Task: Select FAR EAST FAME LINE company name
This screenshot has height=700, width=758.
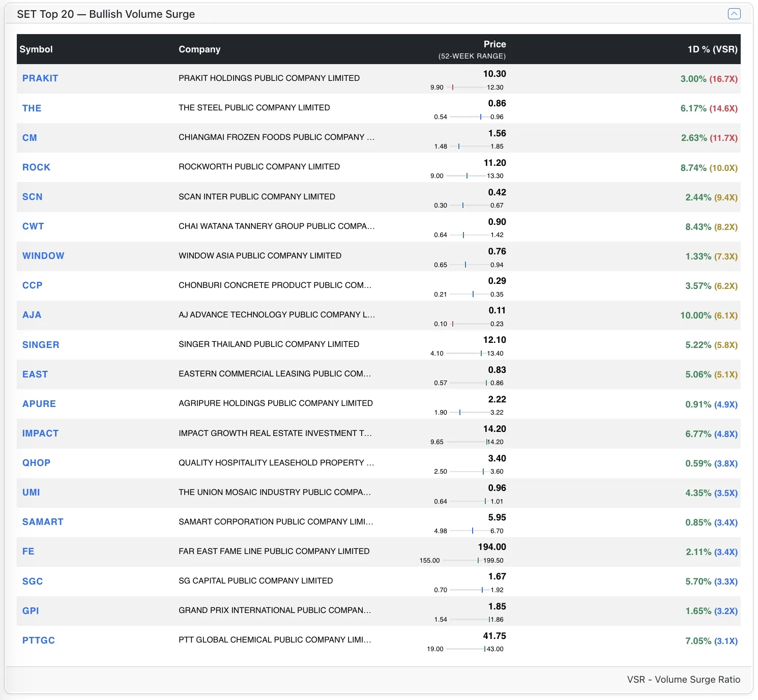Action: coord(274,551)
